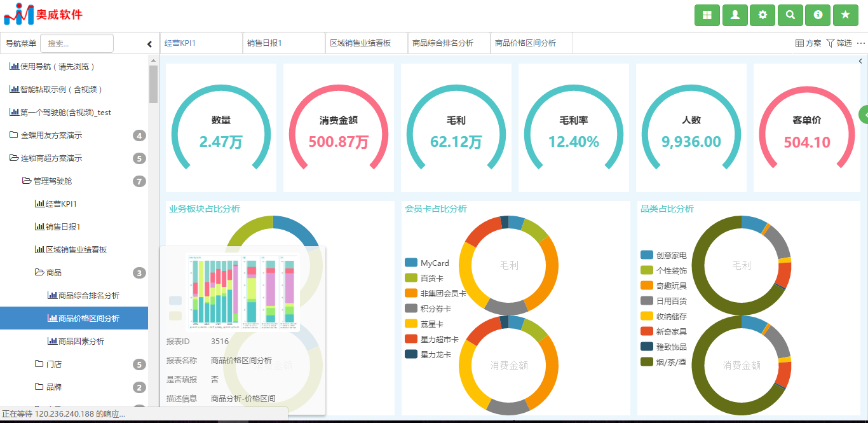868x423 pixels.
Task: Click the three-dot more options icon
Action: tap(861, 43)
